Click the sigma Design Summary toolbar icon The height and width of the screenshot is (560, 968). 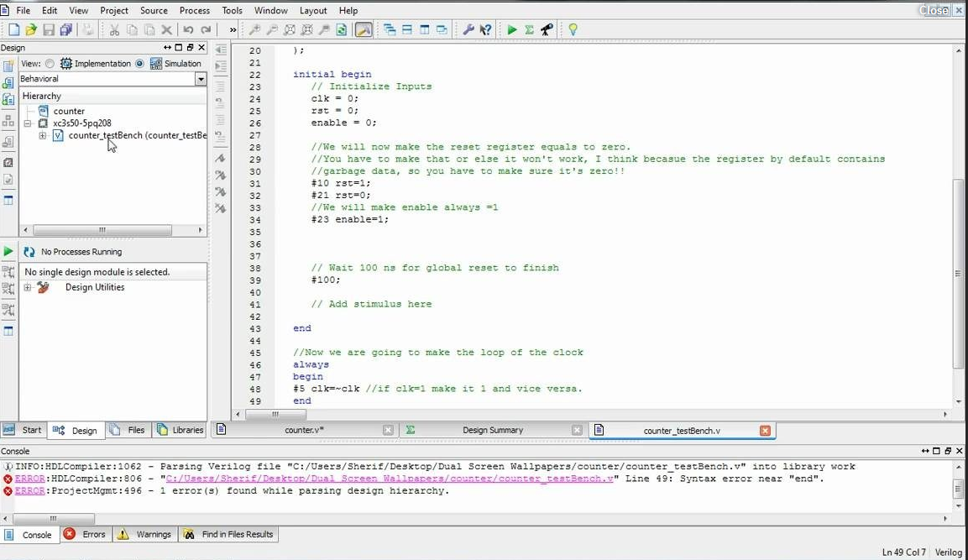[x=529, y=30]
